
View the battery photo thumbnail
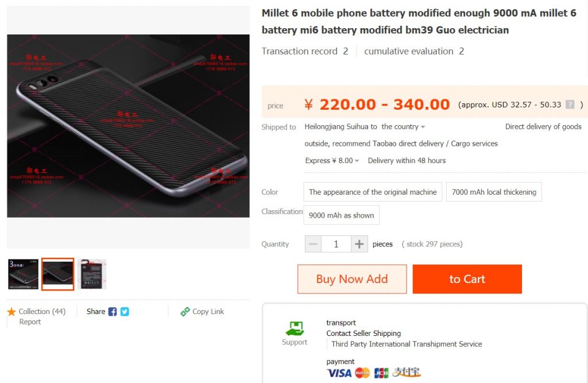(92, 274)
